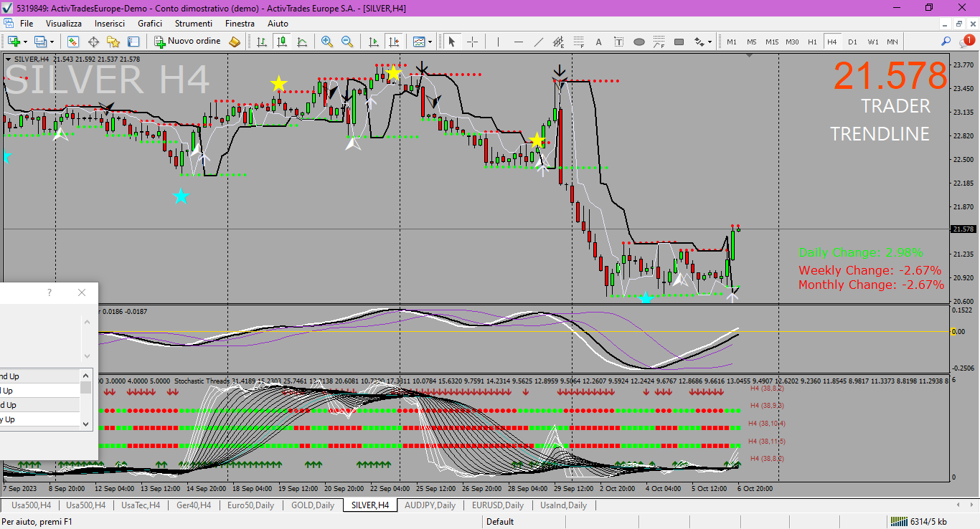Switch to the GOLD,Daily chart tab

tap(313, 505)
